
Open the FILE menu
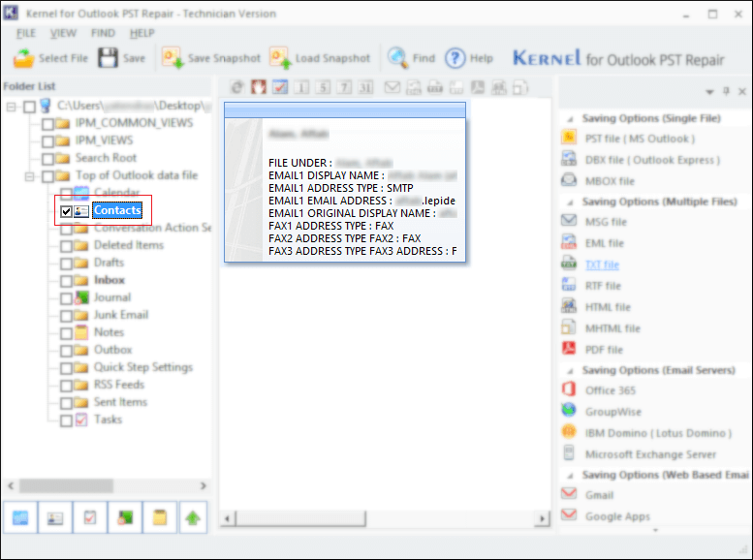(26, 33)
